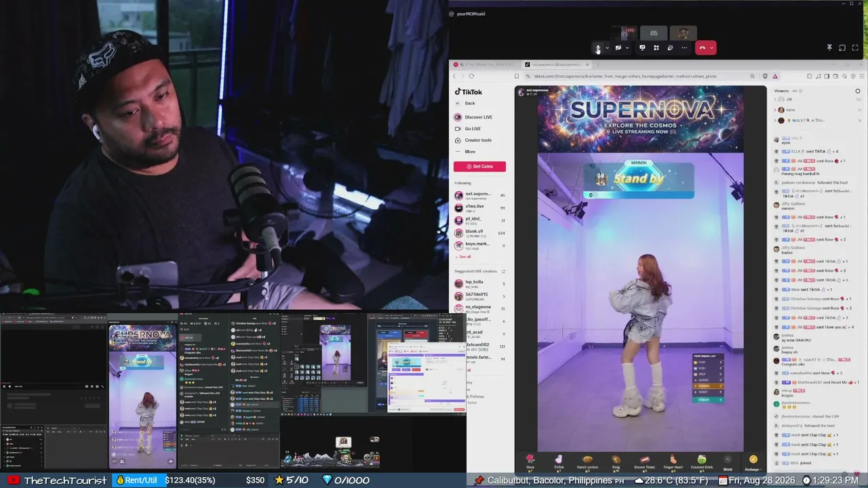Image resolution: width=868 pixels, height=488 pixels.
Task: Send a TikTok gift
Action: point(559,462)
